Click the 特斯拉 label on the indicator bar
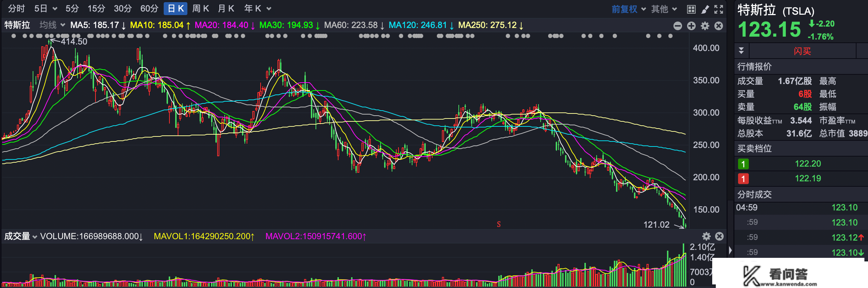The image size is (868, 288). coord(17,25)
